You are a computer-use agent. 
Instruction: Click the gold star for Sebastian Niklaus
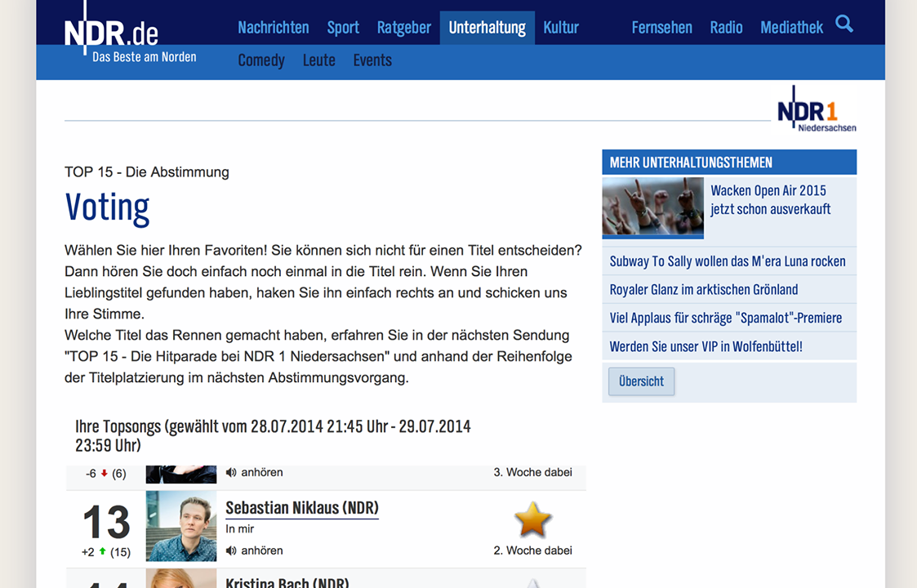(x=532, y=519)
